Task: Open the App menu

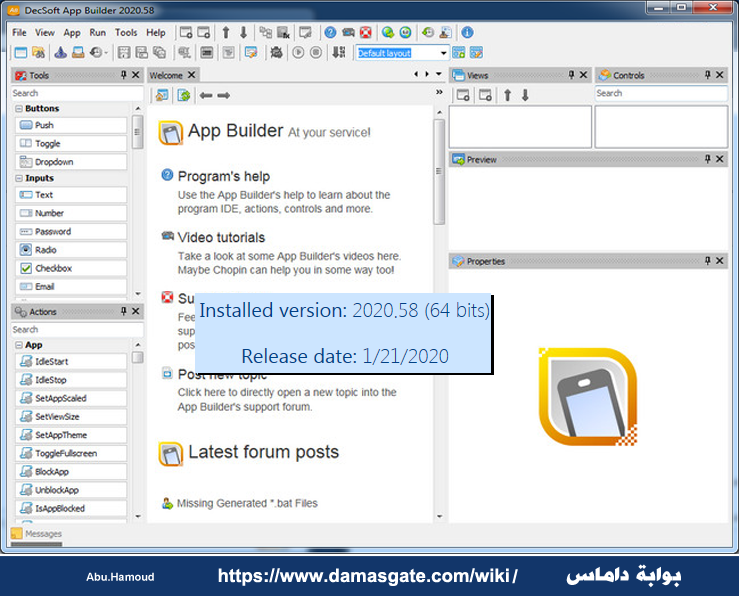Action: coord(72,33)
